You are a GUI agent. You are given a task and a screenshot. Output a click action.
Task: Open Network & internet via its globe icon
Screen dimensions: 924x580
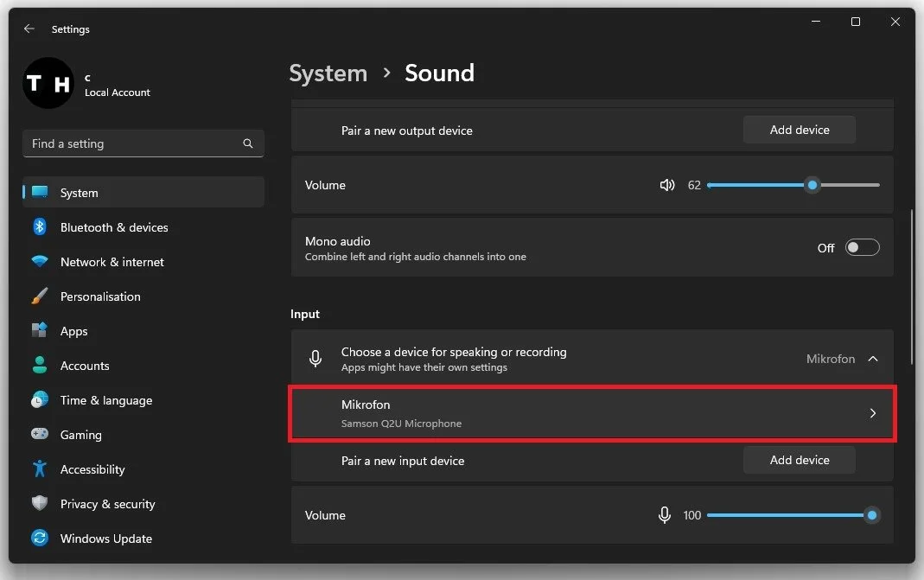click(x=39, y=262)
